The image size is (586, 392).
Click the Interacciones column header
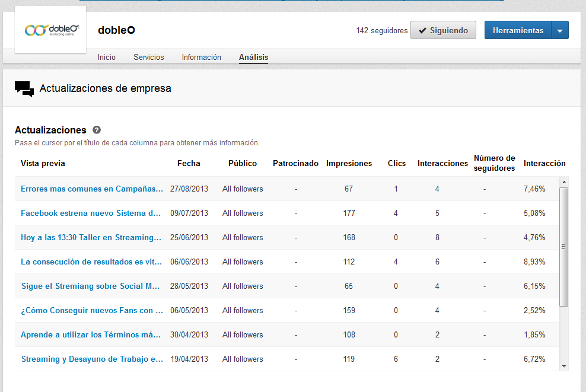(x=442, y=163)
